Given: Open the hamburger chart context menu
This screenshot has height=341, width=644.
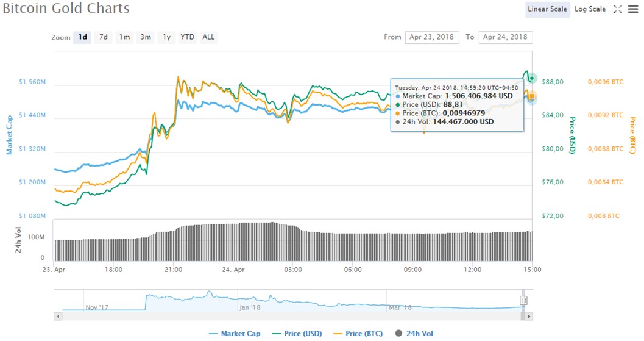Looking at the screenshot, I should click(x=633, y=9).
